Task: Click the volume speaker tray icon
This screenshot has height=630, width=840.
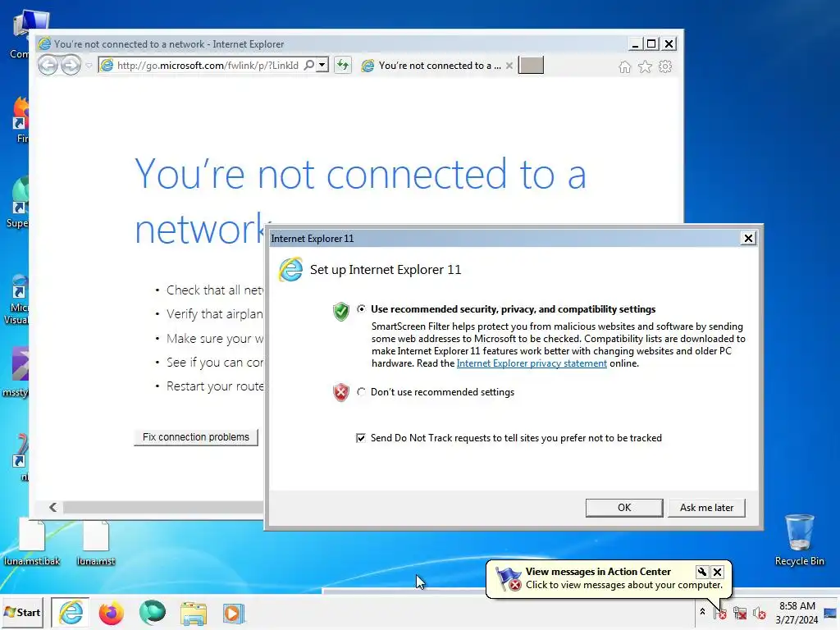Action: coord(759,613)
